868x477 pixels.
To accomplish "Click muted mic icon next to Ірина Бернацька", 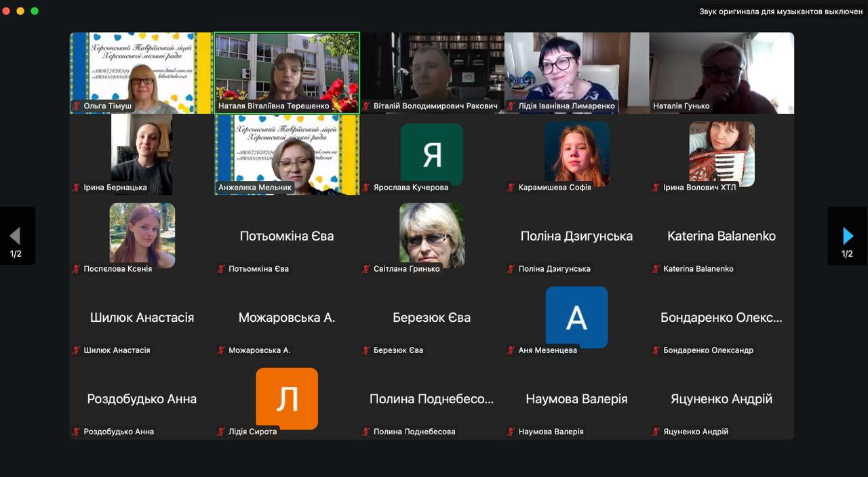I will (77, 188).
